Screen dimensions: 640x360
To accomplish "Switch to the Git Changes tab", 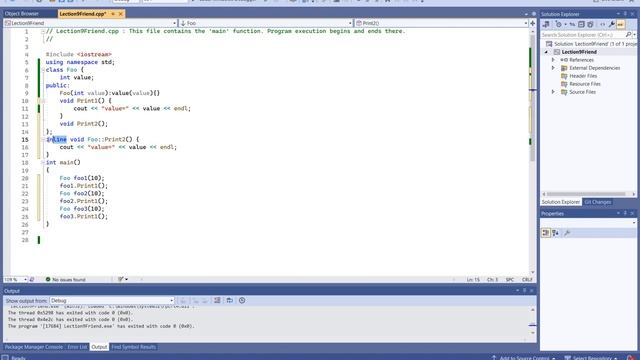I will 597,202.
